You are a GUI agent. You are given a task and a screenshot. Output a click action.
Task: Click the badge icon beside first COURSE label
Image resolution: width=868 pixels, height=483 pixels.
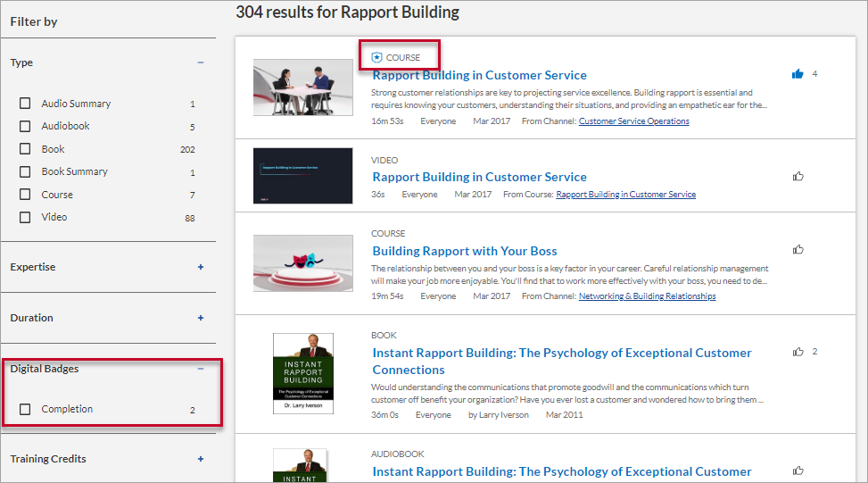tap(376, 58)
